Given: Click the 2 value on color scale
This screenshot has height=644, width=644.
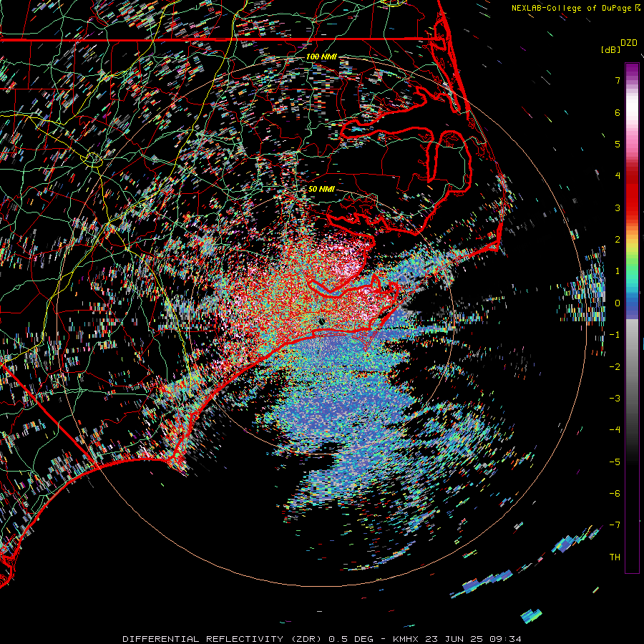Looking at the screenshot, I should point(618,240).
